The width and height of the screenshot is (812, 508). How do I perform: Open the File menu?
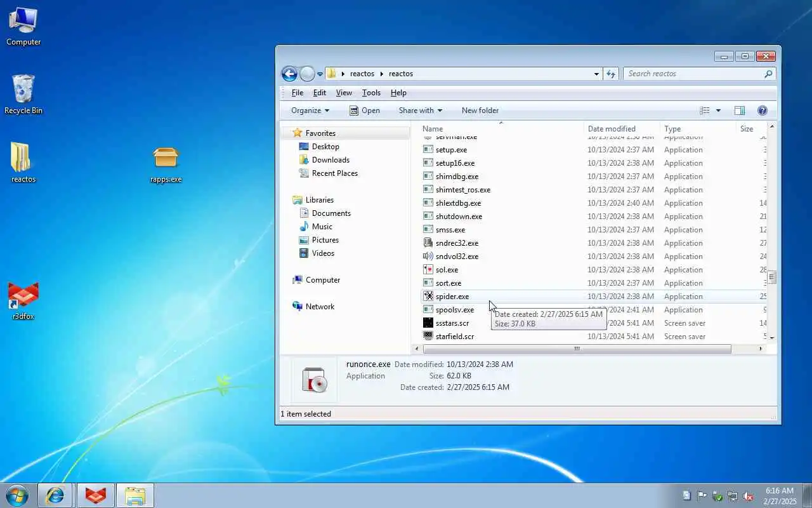[x=298, y=93]
